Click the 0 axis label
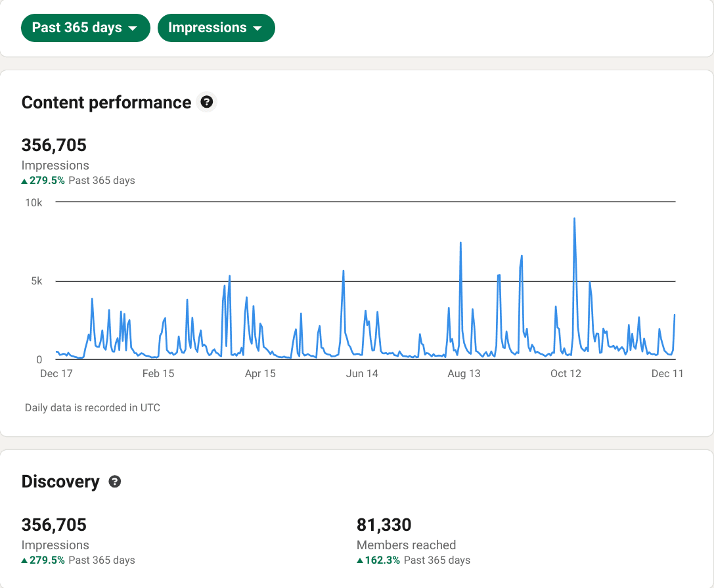714x588 pixels. 39,360
